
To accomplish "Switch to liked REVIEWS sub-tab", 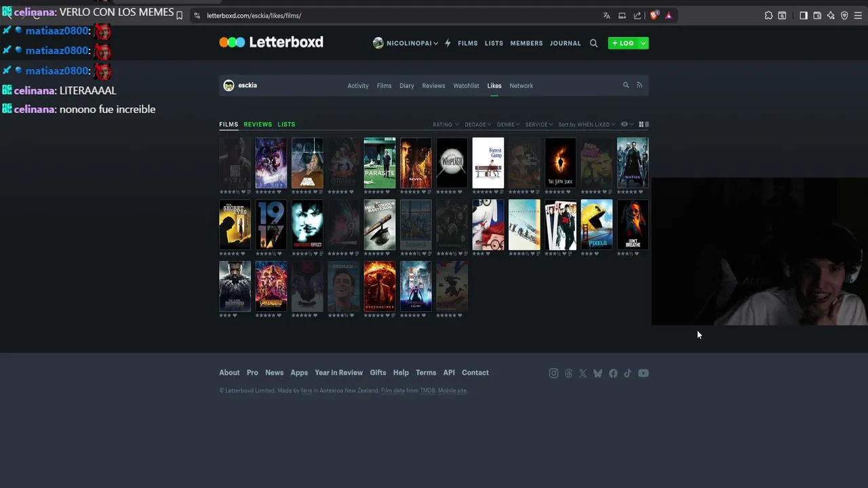I will 258,125.
